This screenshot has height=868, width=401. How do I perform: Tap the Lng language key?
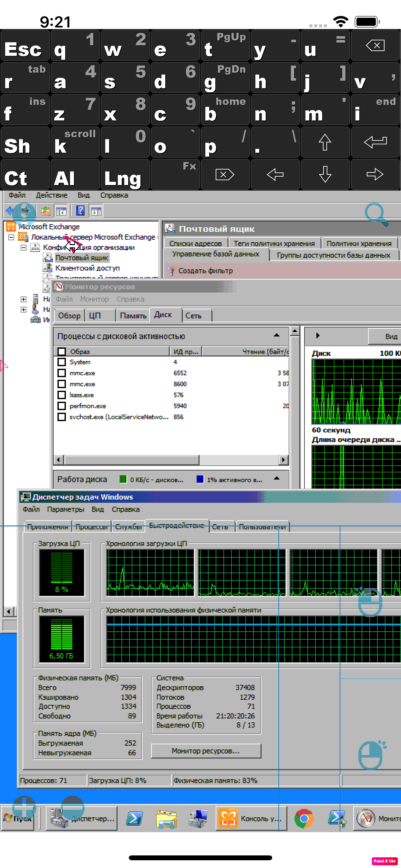pyautogui.click(x=125, y=175)
